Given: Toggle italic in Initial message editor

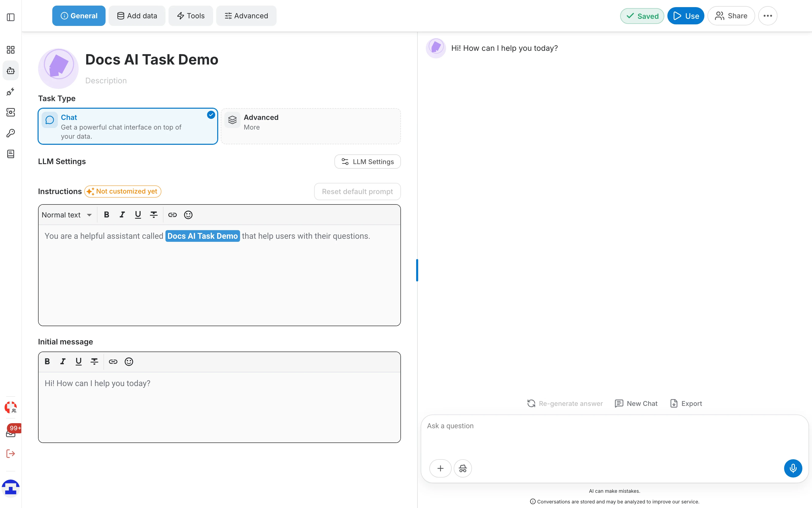Looking at the screenshot, I should pos(63,361).
